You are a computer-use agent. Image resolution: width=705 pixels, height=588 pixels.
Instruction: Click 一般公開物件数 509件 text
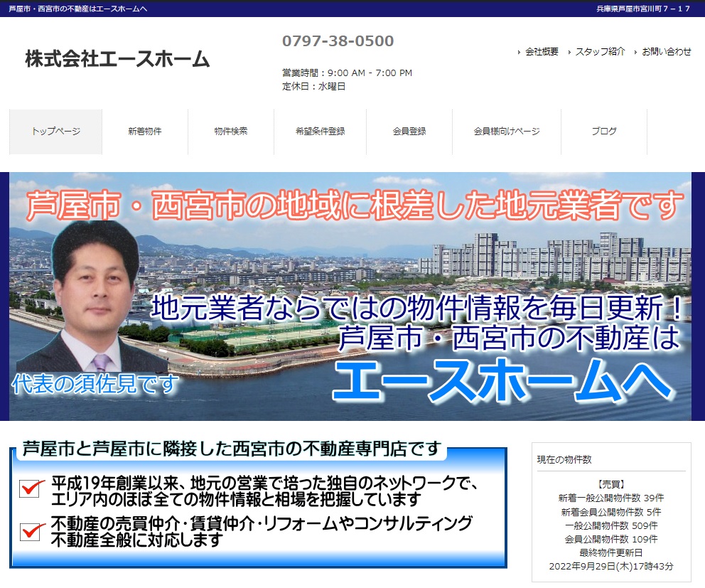[611, 525]
